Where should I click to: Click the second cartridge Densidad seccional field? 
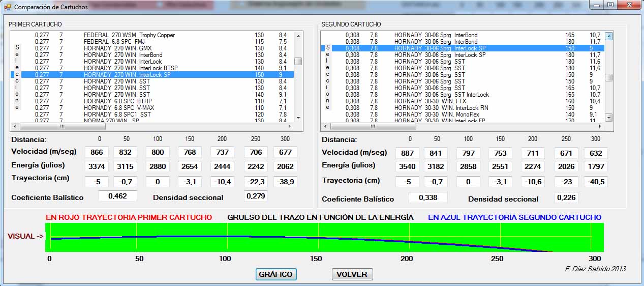566,198
